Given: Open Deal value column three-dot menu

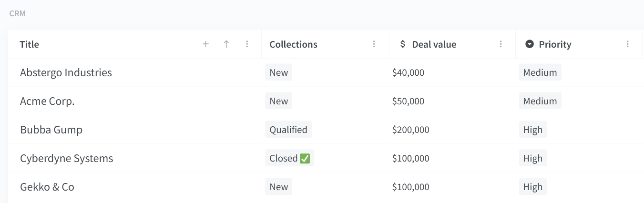Looking at the screenshot, I should pyautogui.click(x=501, y=44).
